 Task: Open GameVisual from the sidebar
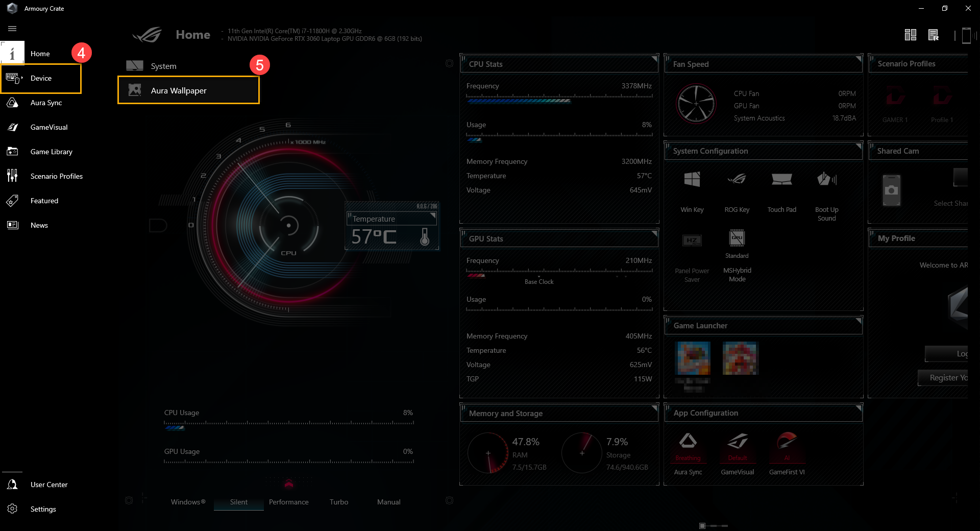(x=12, y=127)
